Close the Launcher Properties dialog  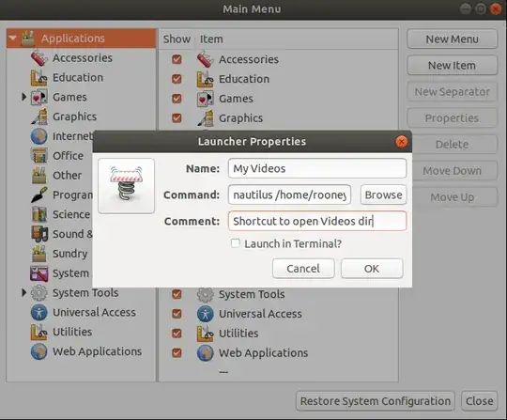coord(401,142)
